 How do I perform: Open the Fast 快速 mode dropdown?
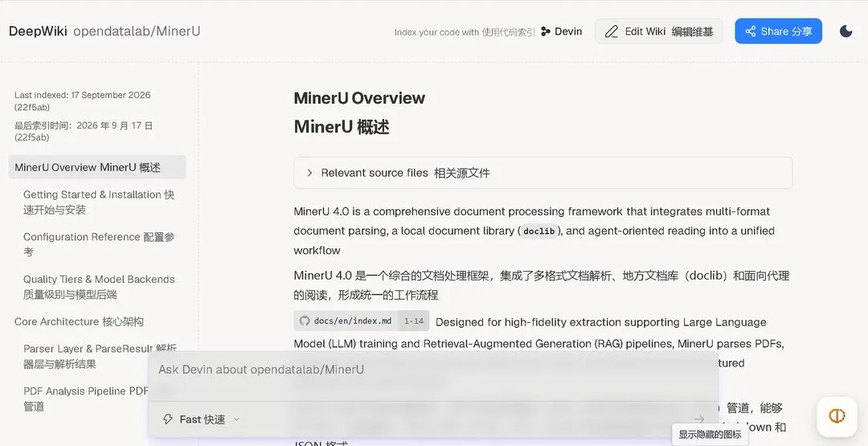[202, 419]
